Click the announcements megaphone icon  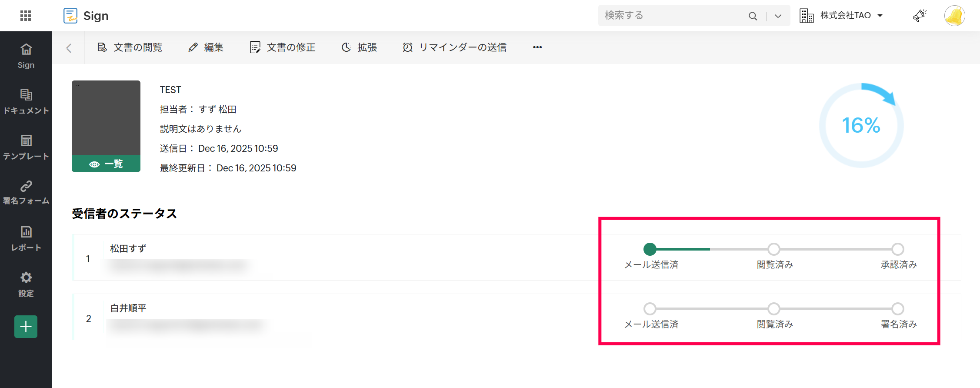click(x=919, y=16)
